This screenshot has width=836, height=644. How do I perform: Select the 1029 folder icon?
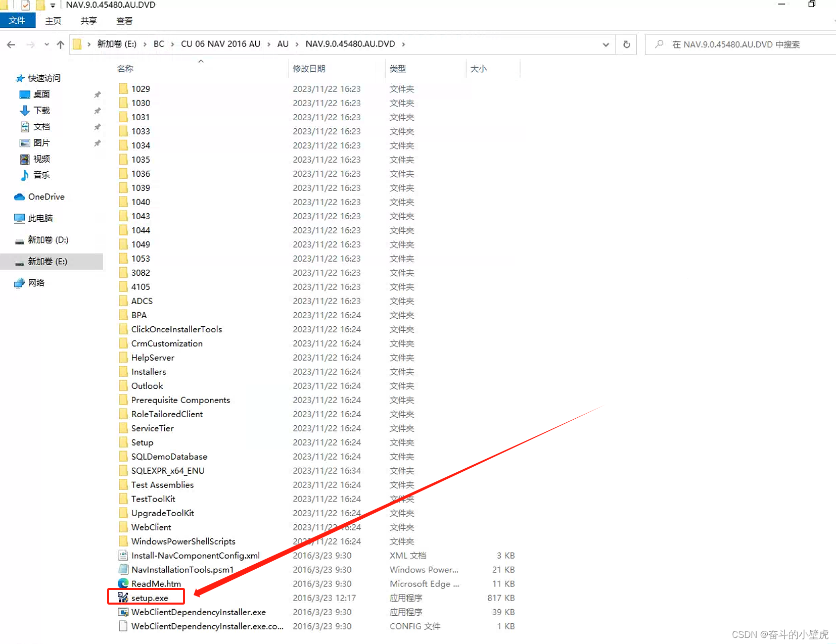pyautogui.click(x=123, y=89)
